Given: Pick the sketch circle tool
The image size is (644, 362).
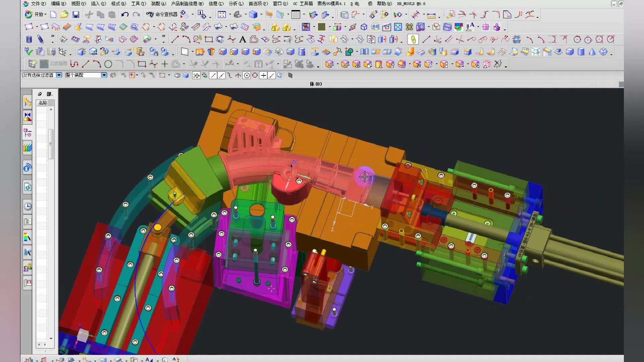Looking at the screenshot, I should click(x=108, y=64).
